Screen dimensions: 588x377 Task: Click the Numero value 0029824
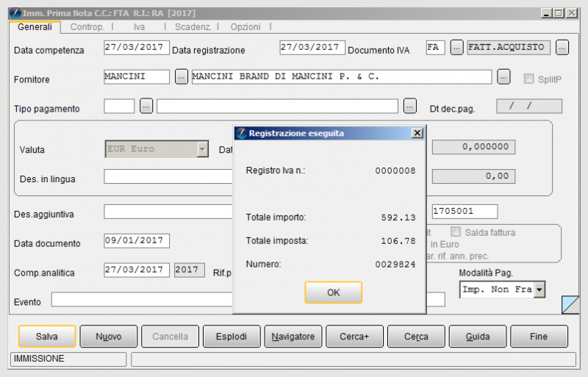click(395, 265)
